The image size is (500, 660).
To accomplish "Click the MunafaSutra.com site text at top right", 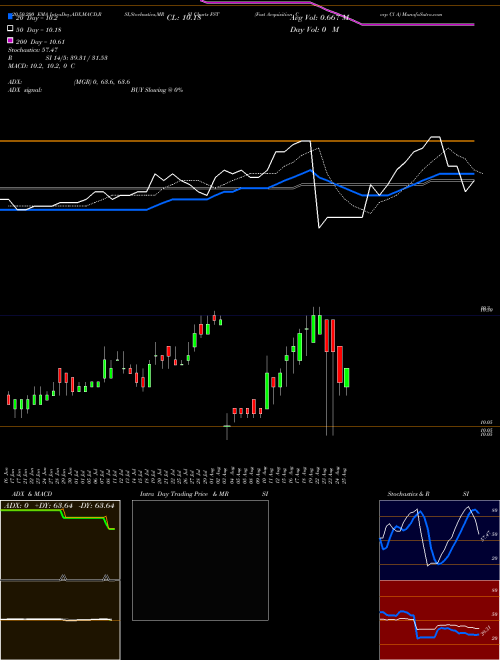I will pyautogui.click(x=422, y=14).
